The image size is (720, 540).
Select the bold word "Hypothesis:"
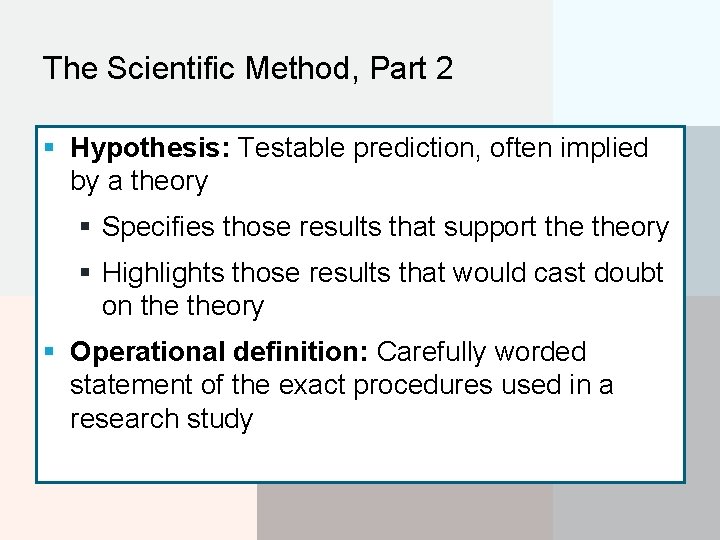150,149
